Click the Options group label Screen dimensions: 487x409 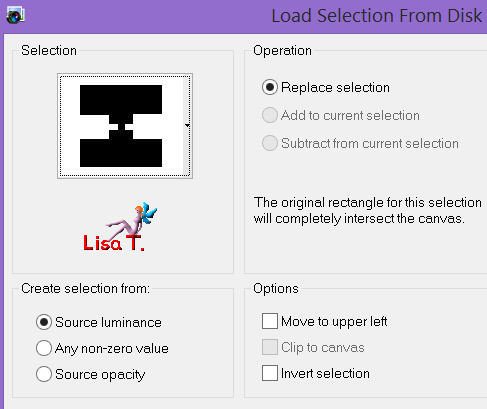point(276,289)
